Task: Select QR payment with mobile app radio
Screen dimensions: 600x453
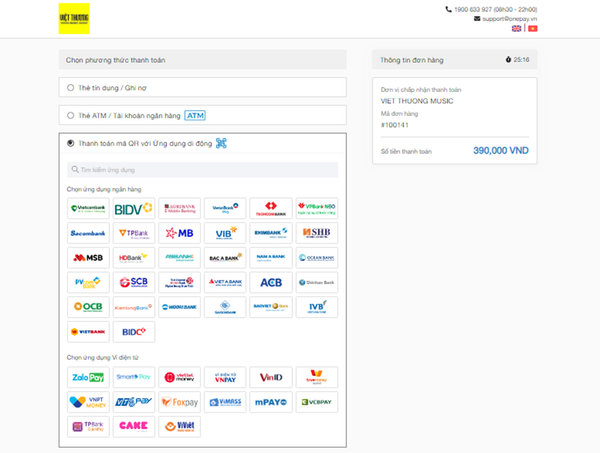Action: coord(70,143)
